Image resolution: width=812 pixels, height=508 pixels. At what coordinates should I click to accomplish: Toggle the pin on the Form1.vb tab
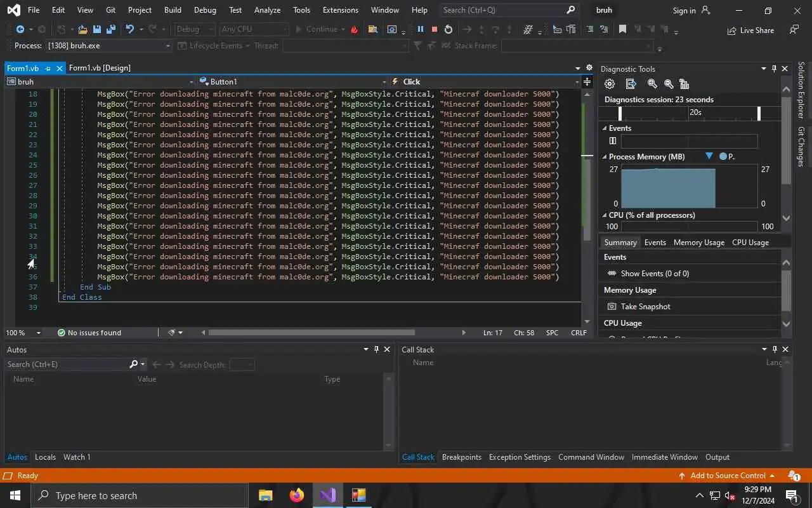point(48,68)
